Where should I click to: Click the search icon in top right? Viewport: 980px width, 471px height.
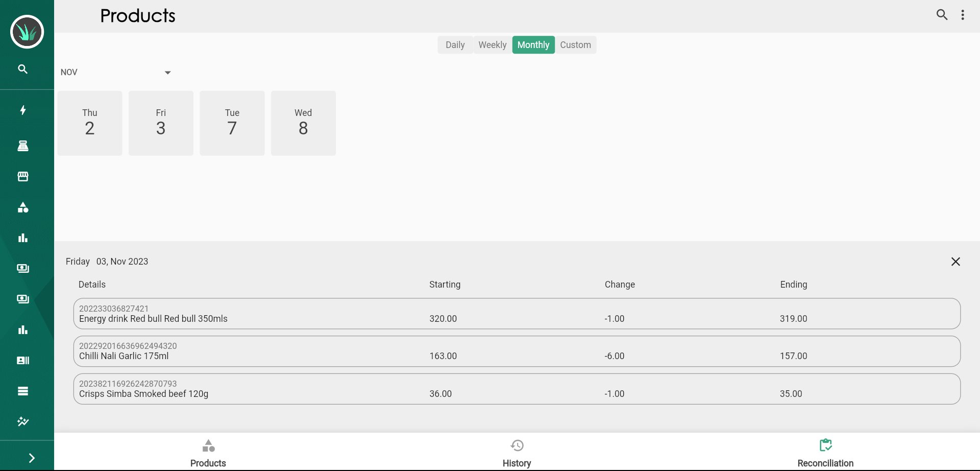(x=942, y=15)
